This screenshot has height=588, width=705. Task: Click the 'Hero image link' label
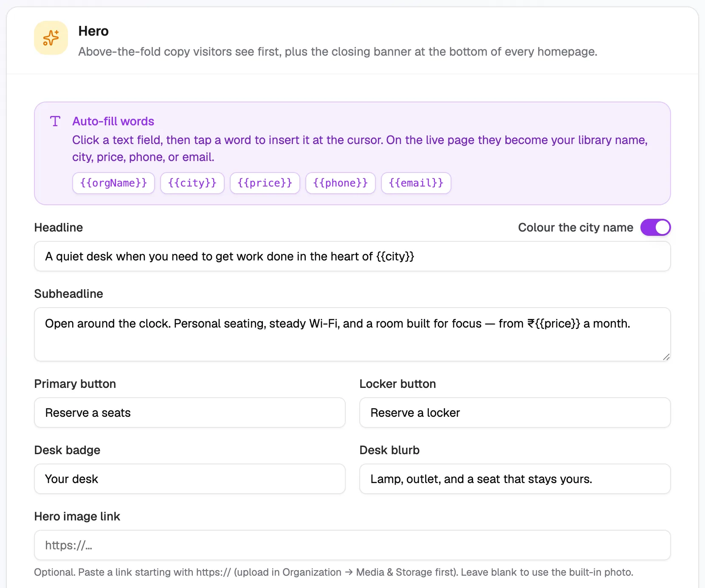[x=77, y=516]
